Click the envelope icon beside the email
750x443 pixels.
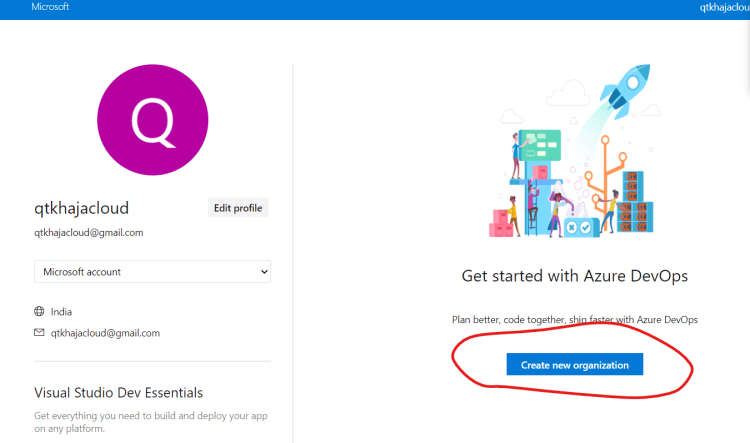tap(39, 332)
